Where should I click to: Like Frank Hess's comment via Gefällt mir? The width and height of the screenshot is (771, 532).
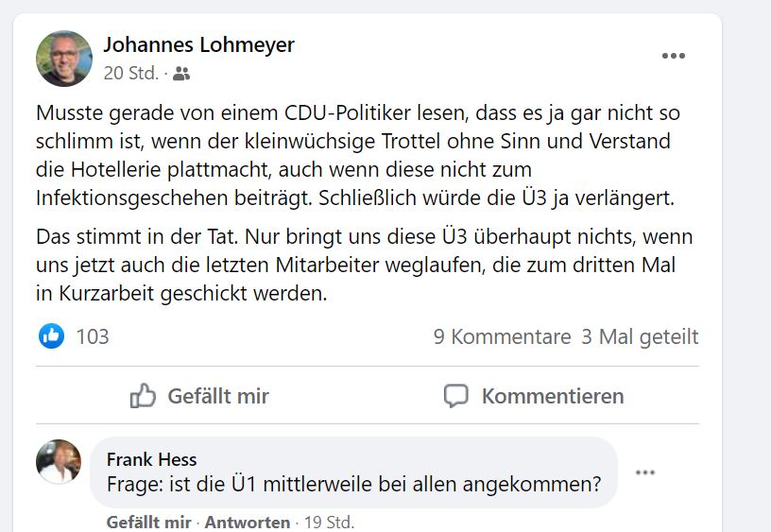coord(148,523)
